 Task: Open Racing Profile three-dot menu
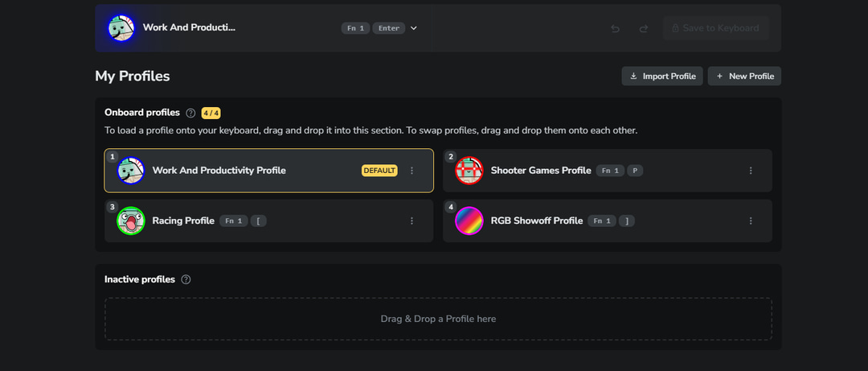pos(412,221)
